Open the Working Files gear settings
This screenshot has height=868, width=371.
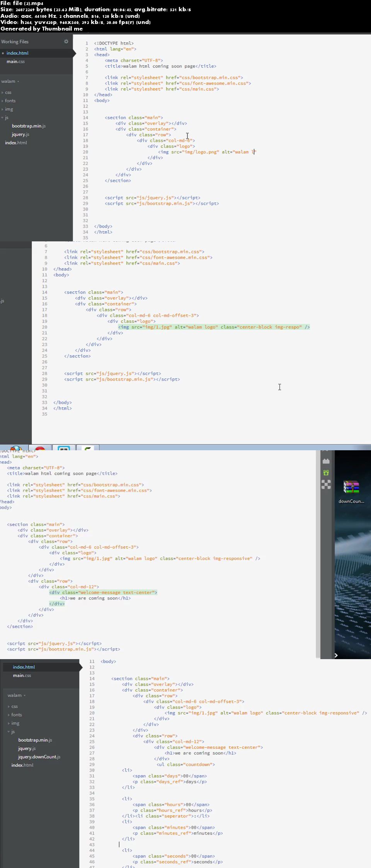tap(66, 41)
